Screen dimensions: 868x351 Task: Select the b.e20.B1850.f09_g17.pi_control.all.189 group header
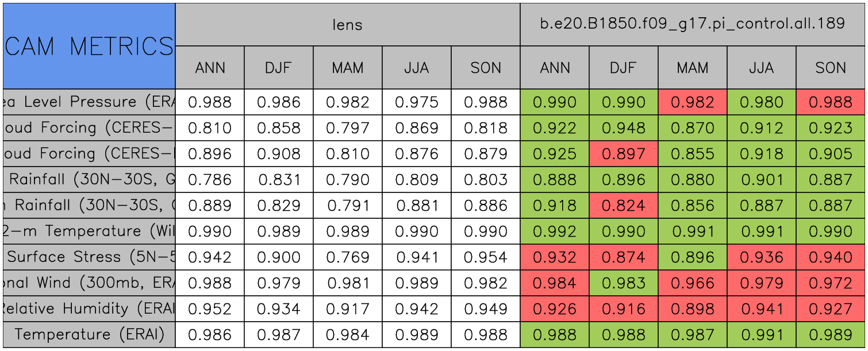point(692,24)
